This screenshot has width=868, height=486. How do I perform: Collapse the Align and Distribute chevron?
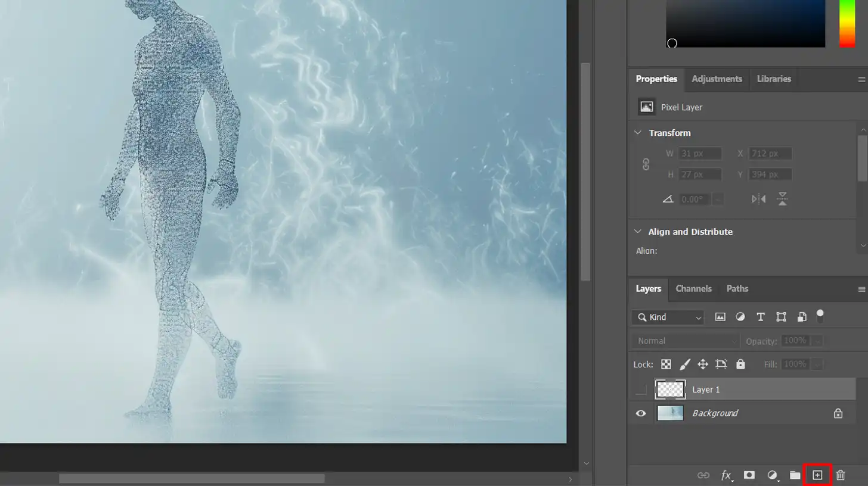(x=638, y=232)
